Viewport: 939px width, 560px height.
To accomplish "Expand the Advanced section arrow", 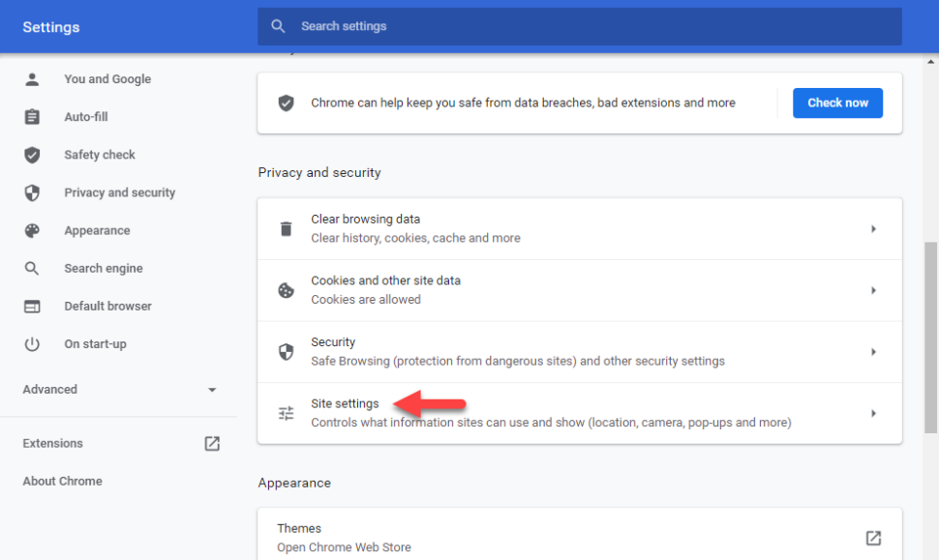I will [x=212, y=390].
